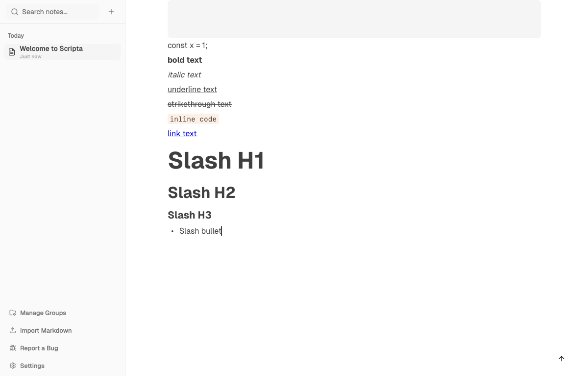Select the Welcome to Scripta note
The width and height of the screenshot is (588, 392).
[51, 51]
